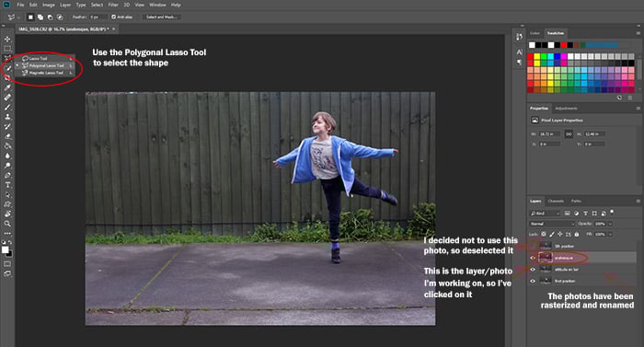Select the Hand tool
The image size is (644, 347).
(x=7, y=214)
